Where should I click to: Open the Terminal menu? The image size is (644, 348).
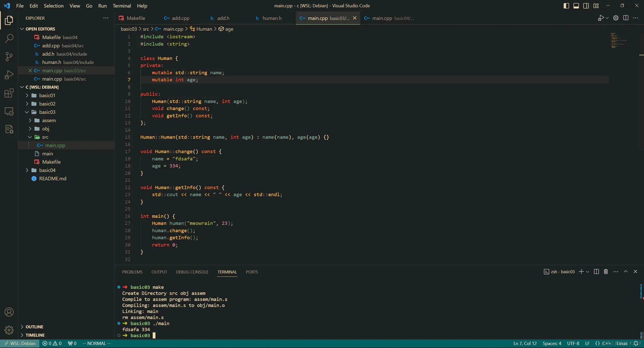click(122, 6)
